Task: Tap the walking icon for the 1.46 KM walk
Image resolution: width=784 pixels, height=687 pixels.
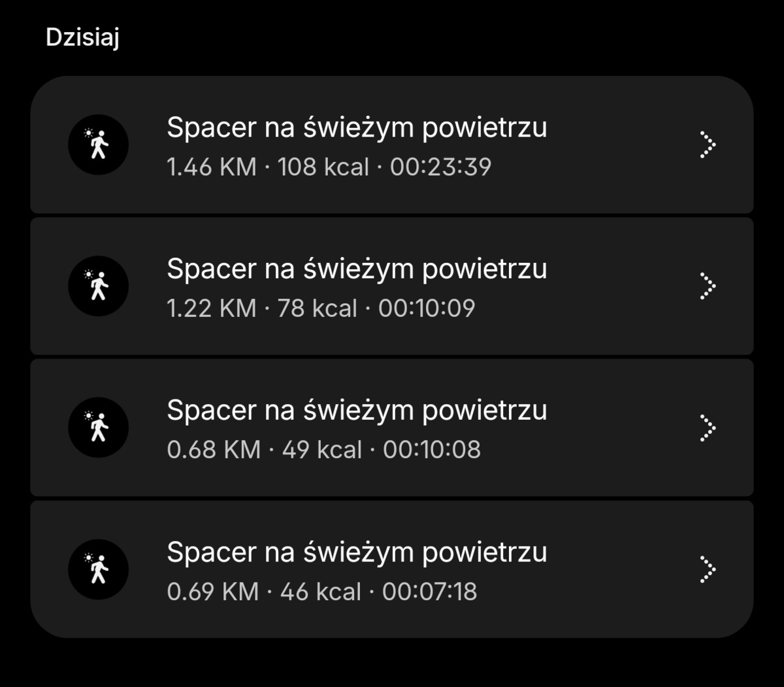Action: (x=98, y=144)
